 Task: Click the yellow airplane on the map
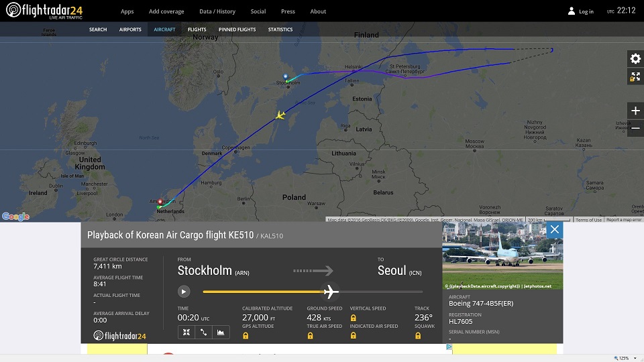coord(280,115)
